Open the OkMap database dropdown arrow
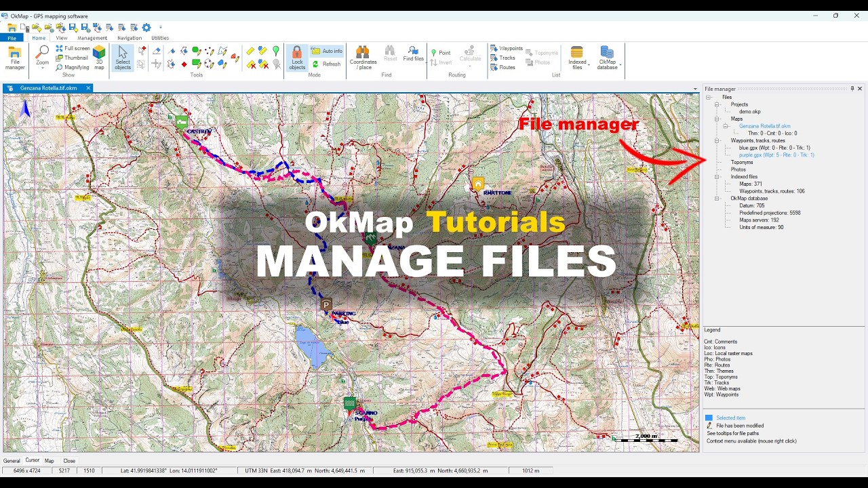This screenshot has width=868, height=488. coord(620,66)
